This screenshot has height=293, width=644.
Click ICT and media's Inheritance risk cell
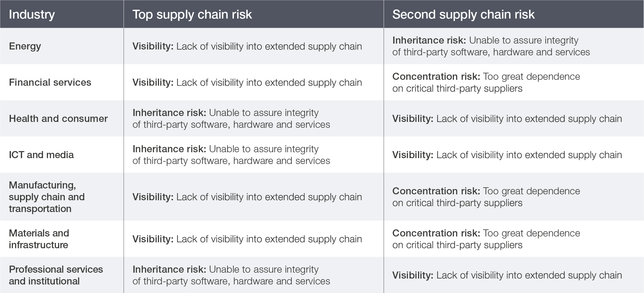click(x=231, y=155)
